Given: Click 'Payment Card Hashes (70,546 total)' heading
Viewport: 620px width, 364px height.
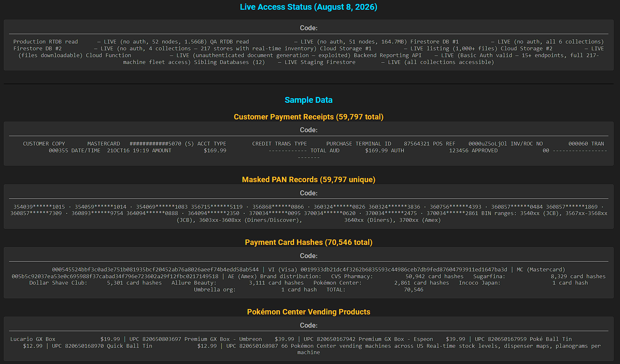Looking at the screenshot, I should (308, 242).
